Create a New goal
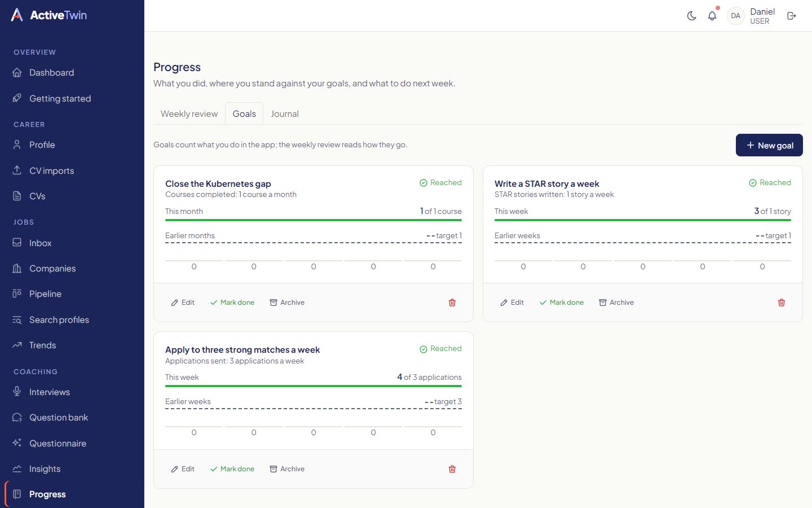Viewport: 812px width, 508px height. pyautogui.click(x=769, y=145)
